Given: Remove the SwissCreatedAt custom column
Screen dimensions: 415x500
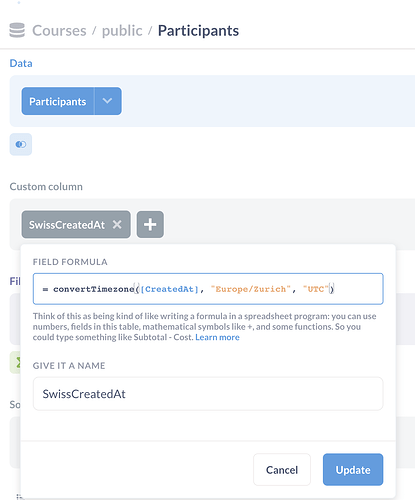Looking at the screenshot, I should 117,224.
